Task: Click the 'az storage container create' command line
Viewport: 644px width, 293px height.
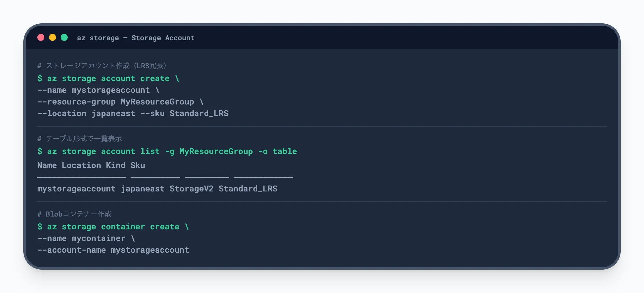Action: click(x=113, y=227)
